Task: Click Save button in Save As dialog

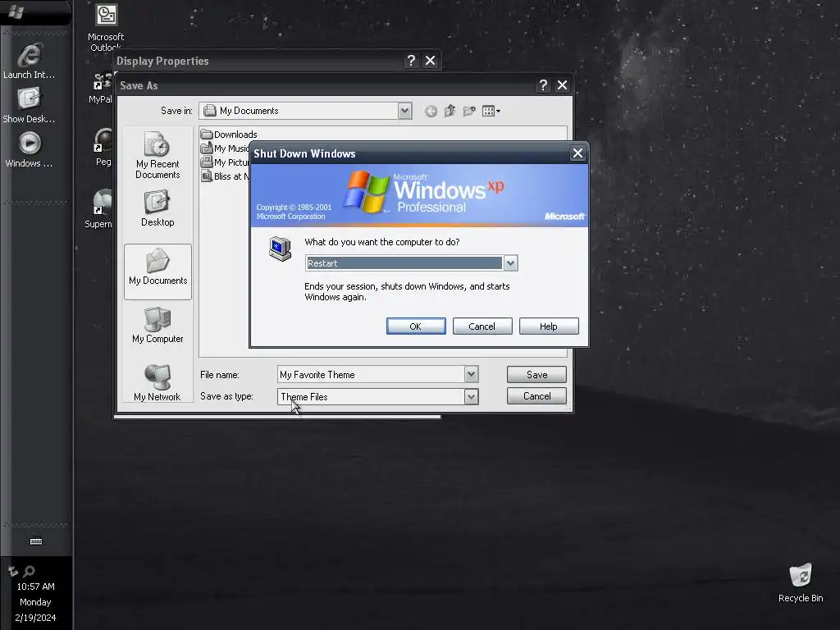Action: pos(536,374)
